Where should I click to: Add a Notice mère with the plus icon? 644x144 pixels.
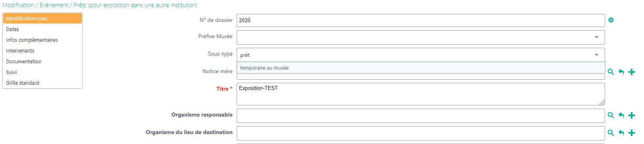point(632,72)
